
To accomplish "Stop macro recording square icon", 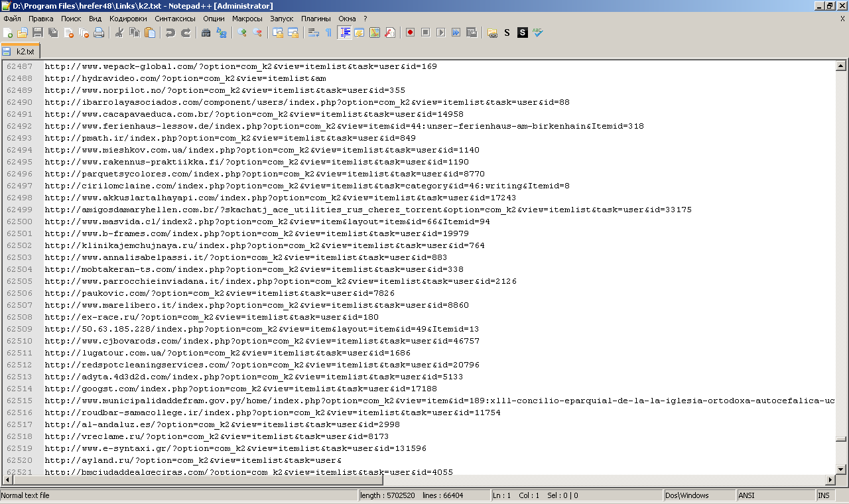I will pyautogui.click(x=426, y=32).
